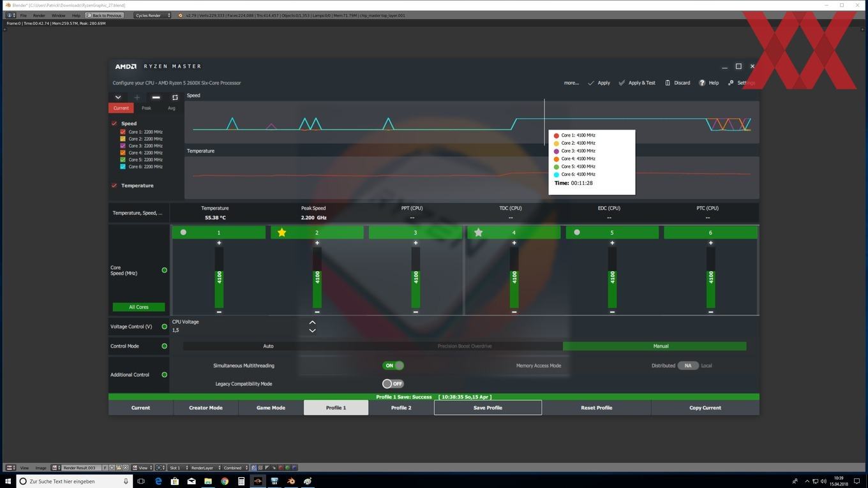Open Blender's File menu
This screenshot has height=488, width=868.
(x=24, y=15)
